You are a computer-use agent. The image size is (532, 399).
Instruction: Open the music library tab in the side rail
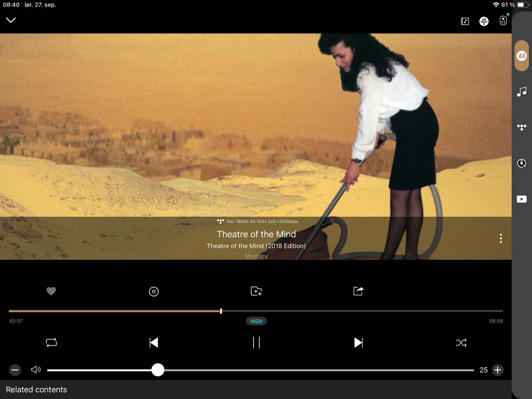522,92
